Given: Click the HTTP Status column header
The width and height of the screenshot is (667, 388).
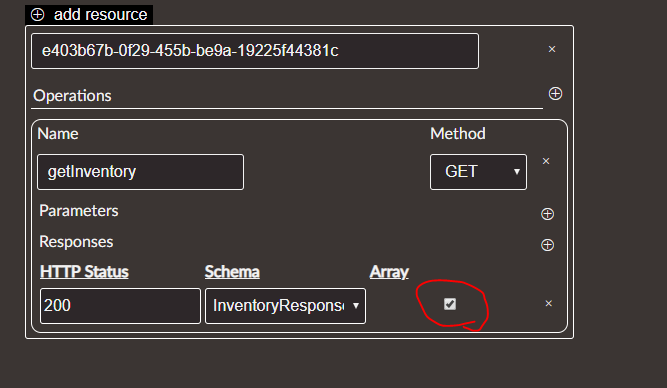Looking at the screenshot, I should [x=84, y=272].
